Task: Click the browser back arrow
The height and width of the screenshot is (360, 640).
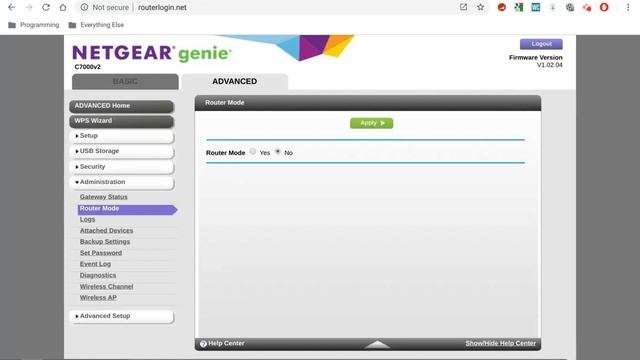Action: tap(12, 7)
